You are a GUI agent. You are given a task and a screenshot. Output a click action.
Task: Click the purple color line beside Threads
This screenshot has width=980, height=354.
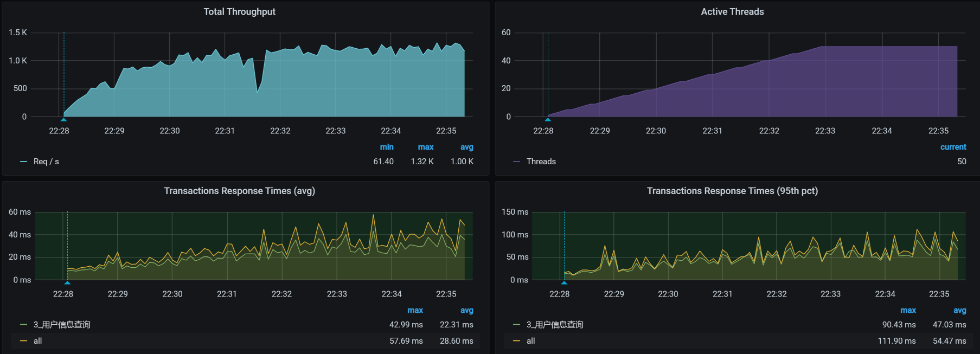(x=516, y=162)
